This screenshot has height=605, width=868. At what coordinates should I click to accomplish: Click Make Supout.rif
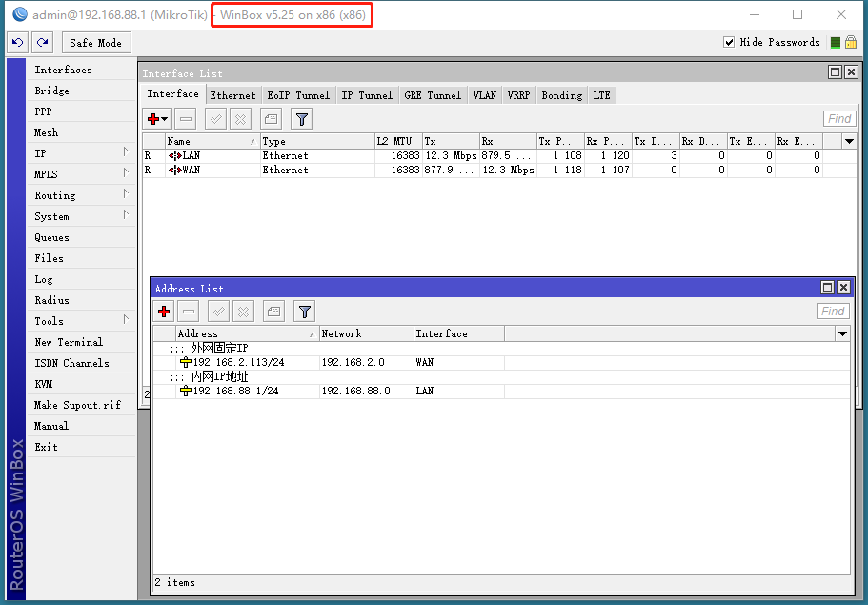click(81, 405)
